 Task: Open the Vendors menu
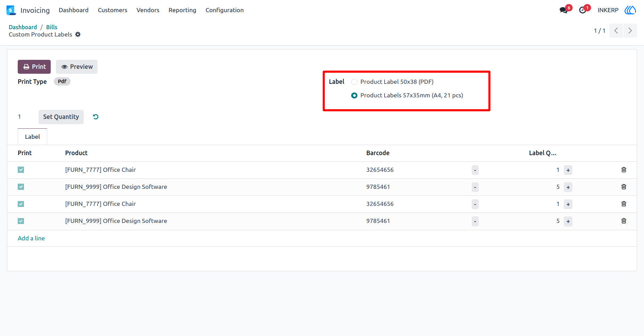coord(148,10)
